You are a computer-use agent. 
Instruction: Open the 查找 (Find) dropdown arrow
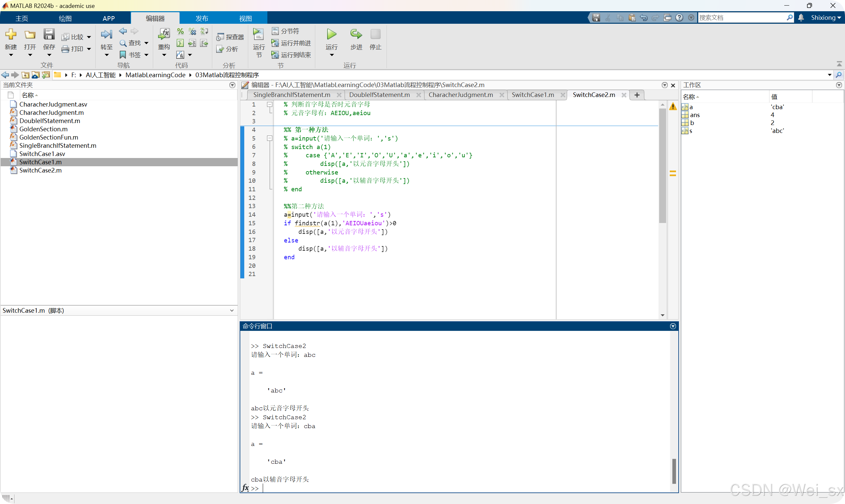[x=147, y=43]
